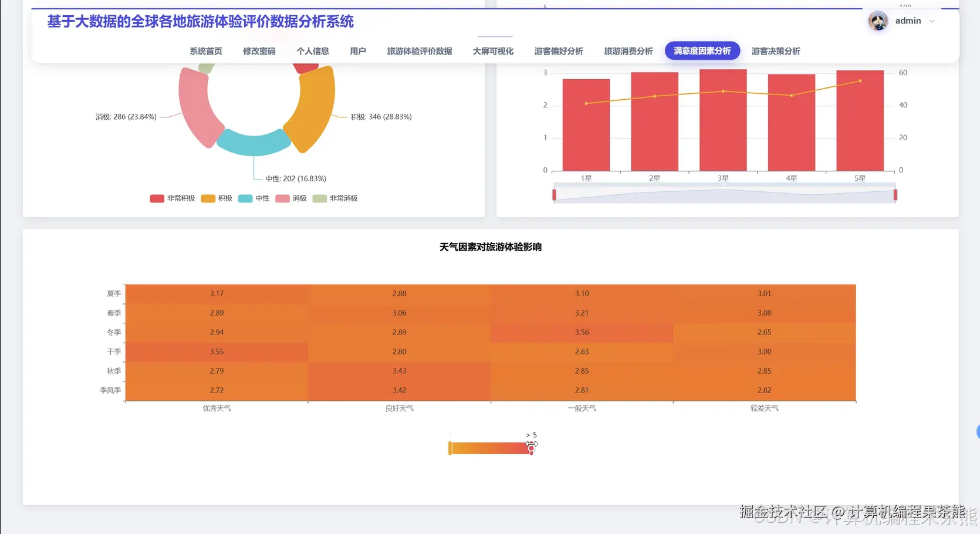Open 旅游体验评价数据 section
Viewport: 980px width, 534px height.
(x=419, y=51)
